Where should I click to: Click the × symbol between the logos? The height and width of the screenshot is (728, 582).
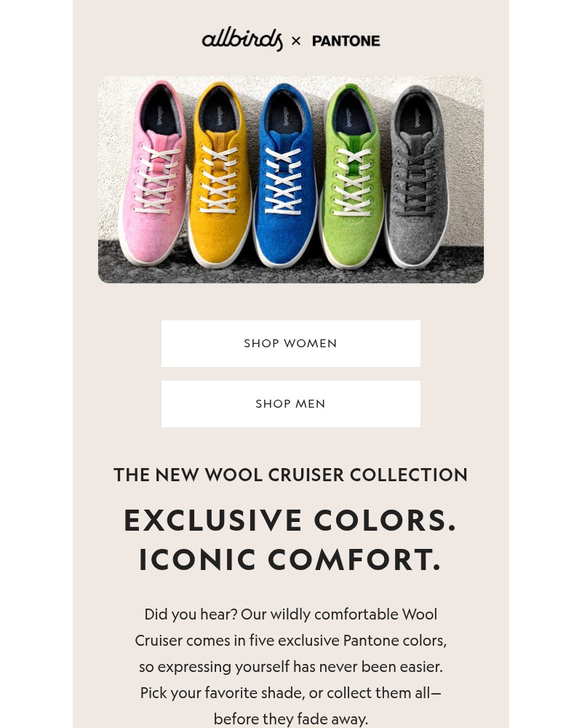point(296,41)
